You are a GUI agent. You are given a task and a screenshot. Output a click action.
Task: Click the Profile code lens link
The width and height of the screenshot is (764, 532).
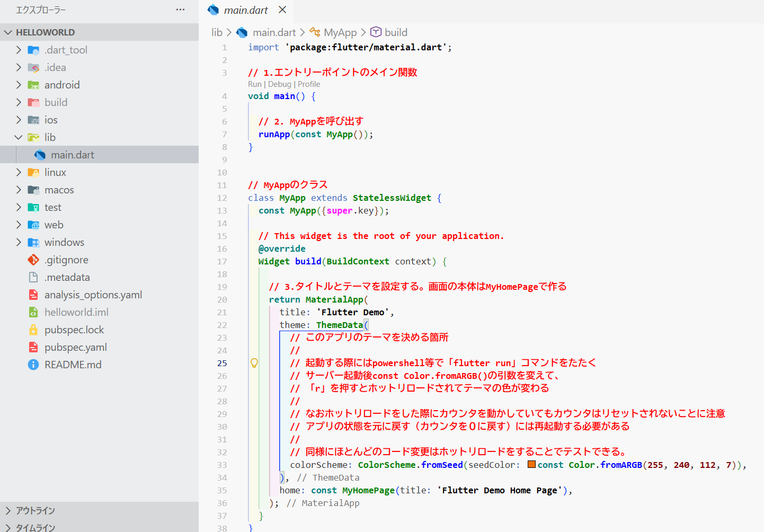tap(309, 84)
